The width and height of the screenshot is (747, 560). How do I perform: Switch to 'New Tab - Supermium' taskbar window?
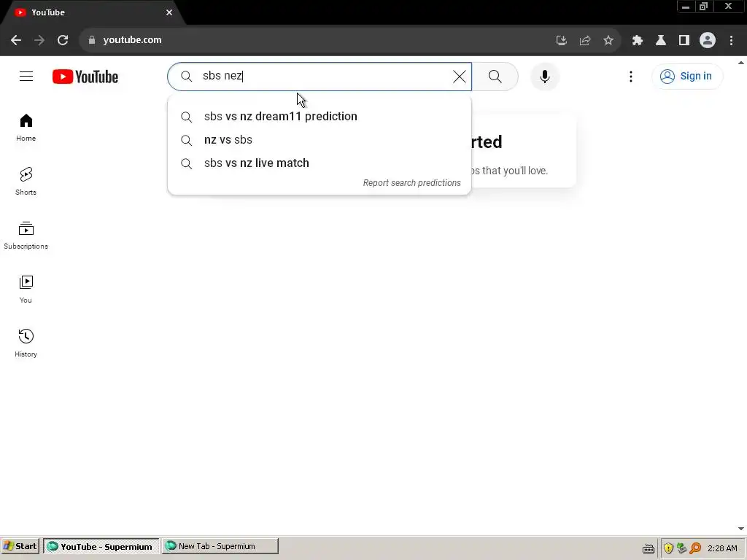220,546
